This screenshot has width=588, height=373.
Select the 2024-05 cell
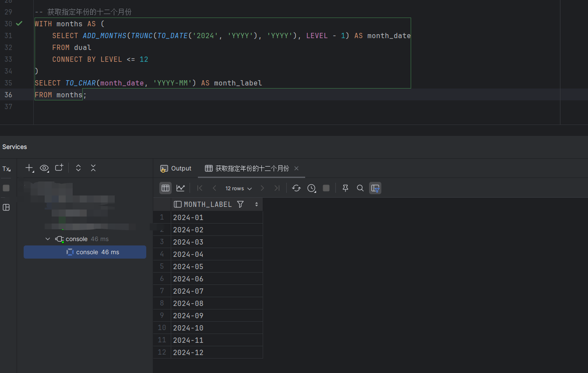tap(217, 266)
